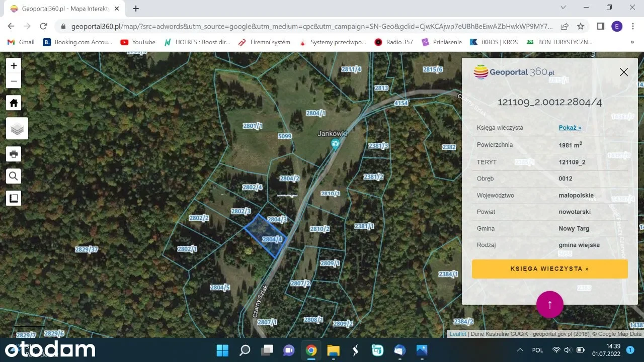
Task: Open the map search magnifier icon
Action: point(14,176)
